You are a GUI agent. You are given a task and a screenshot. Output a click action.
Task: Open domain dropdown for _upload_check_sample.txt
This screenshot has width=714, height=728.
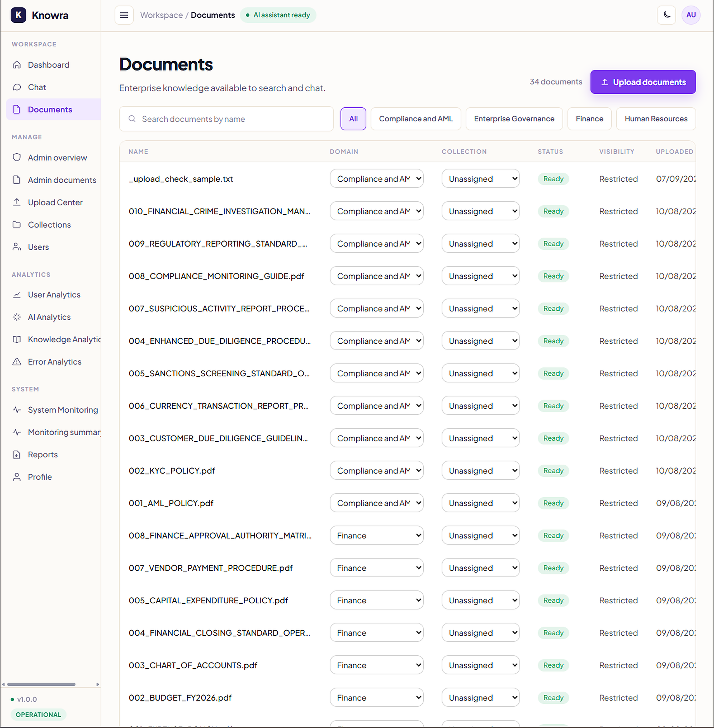pyautogui.click(x=377, y=179)
